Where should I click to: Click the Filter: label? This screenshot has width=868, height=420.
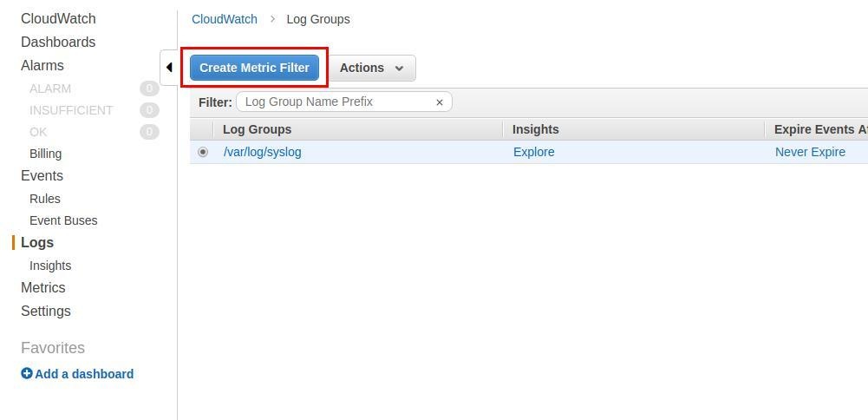click(x=215, y=102)
